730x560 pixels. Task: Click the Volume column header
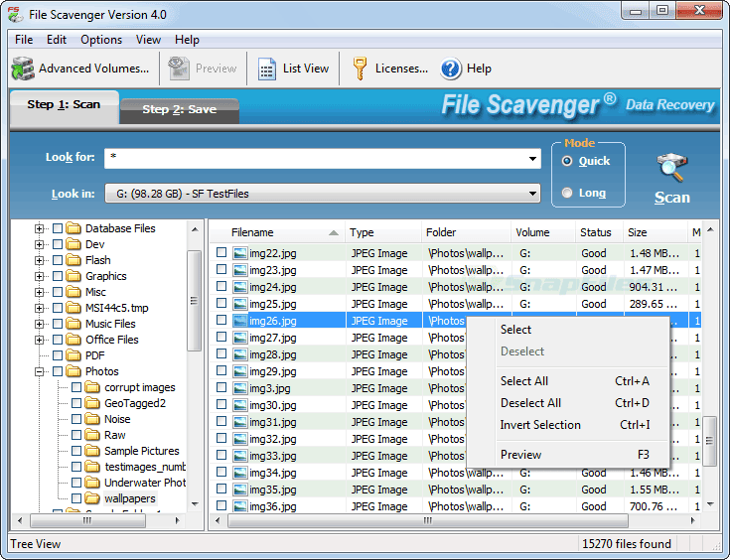click(x=543, y=232)
